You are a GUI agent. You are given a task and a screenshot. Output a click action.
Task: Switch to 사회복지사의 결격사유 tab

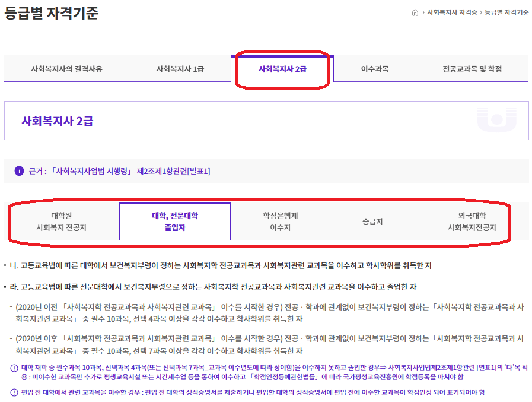tap(66, 69)
